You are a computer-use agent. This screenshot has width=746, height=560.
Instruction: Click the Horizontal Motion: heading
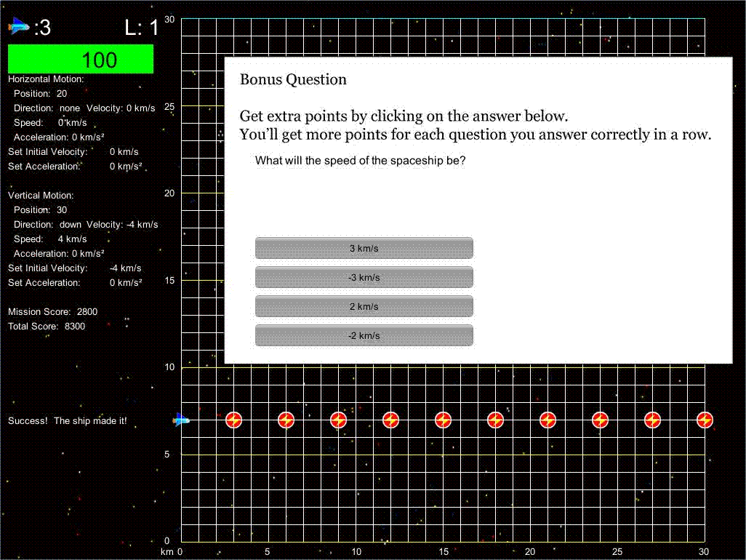[46, 79]
